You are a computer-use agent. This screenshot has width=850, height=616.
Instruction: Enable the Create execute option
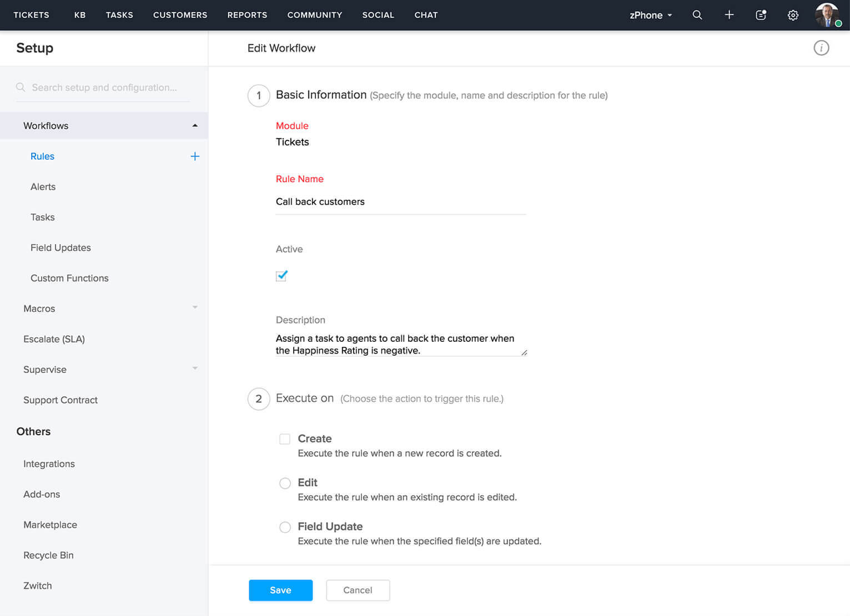[284, 438]
